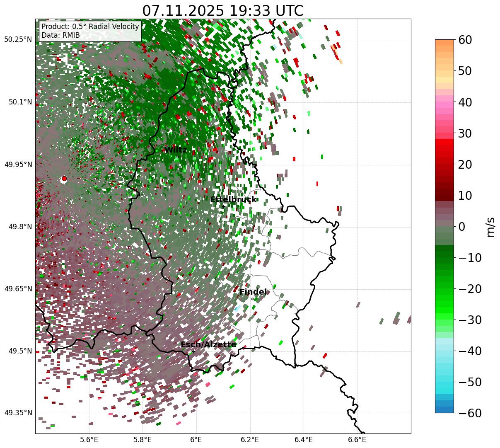Click the 49.65°N latitude tick label
Screen dimensions: 500x448
tap(18, 289)
